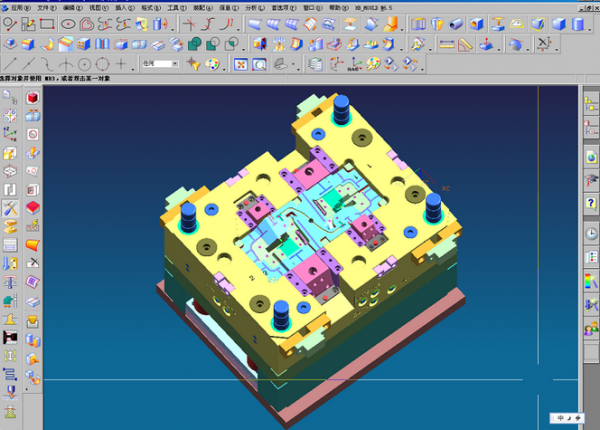Image resolution: width=600 pixels, height=430 pixels.
Task: Open the Internet Explorer globe tab
Action: point(591,157)
